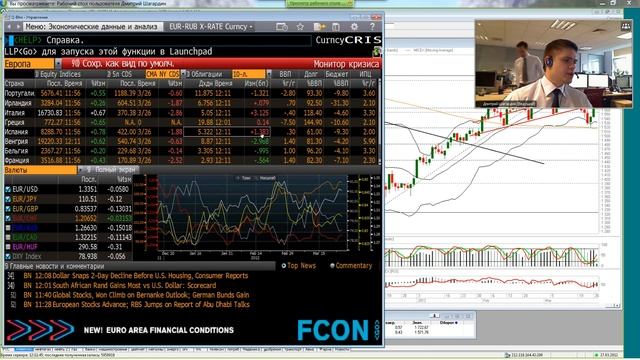Click the clipboard icon in terminal toolbar
The width and height of the screenshot is (640, 360).
point(336,27)
